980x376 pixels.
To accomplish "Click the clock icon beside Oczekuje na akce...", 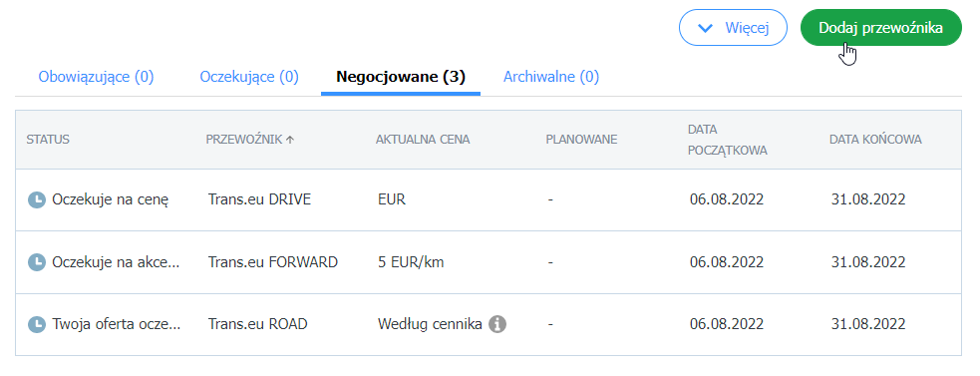I will click(x=37, y=262).
